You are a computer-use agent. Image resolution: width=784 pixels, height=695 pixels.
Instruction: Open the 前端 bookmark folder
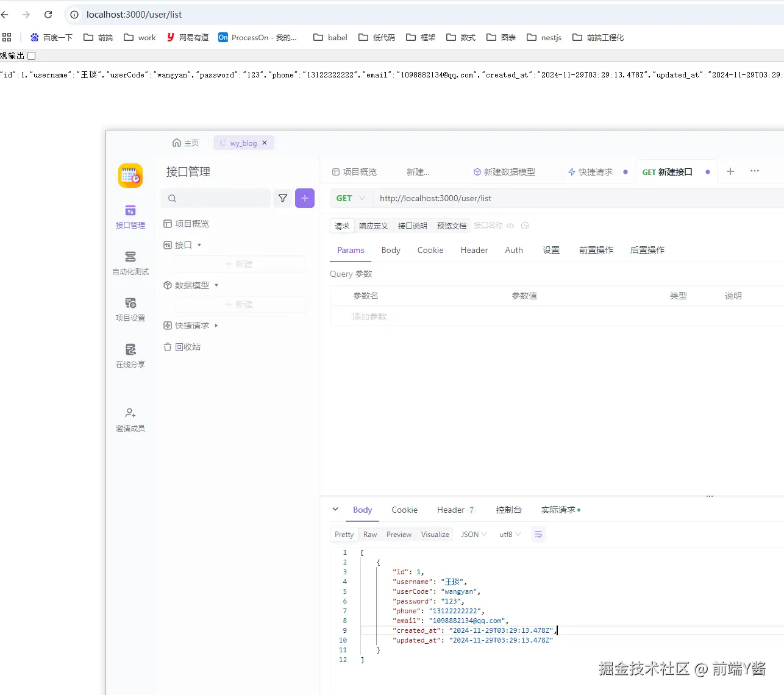click(x=98, y=37)
